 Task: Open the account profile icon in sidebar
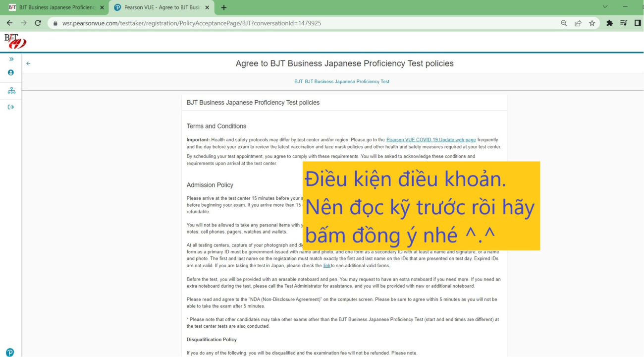click(x=11, y=72)
